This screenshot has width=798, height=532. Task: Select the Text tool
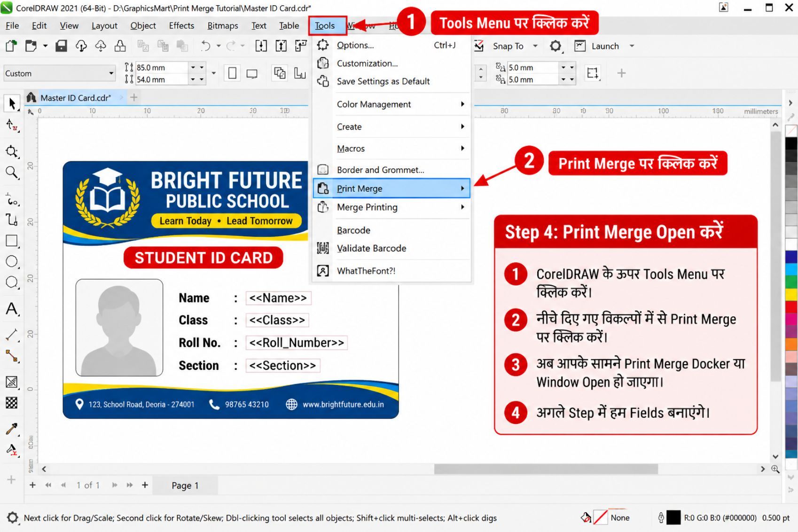[12, 309]
